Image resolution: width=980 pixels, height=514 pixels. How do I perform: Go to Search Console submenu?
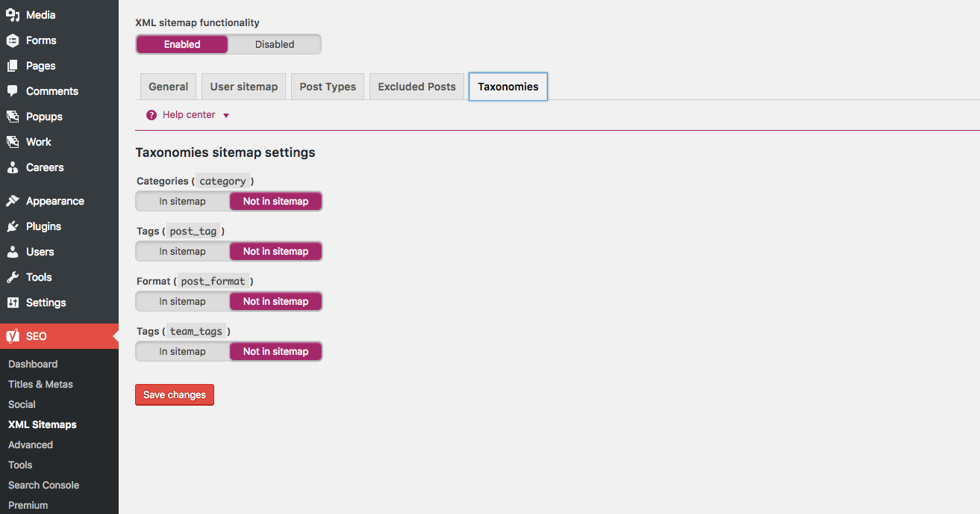(43, 485)
